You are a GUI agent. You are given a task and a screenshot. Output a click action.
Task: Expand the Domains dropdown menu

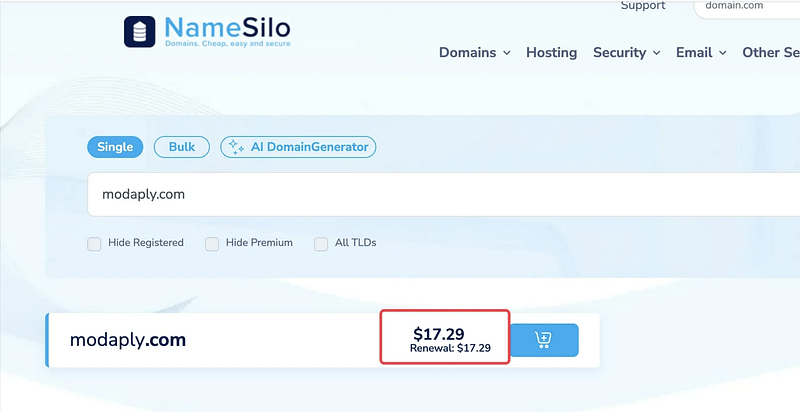tap(475, 53)
